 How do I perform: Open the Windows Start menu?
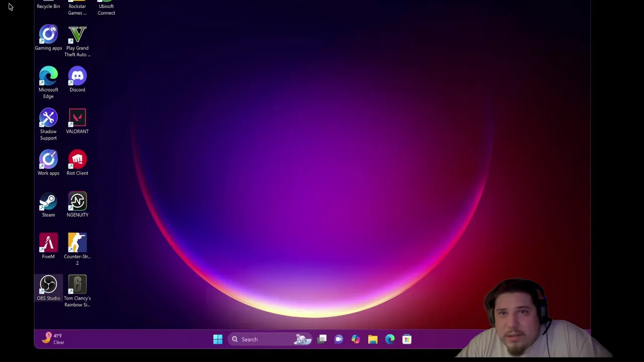click(218, 339)
